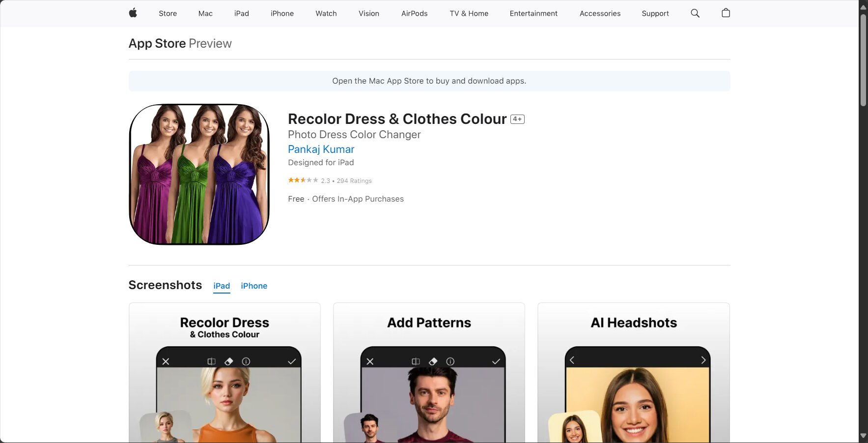
Task: Open the search magnifier icon
Action: click(x=695, y=13)
